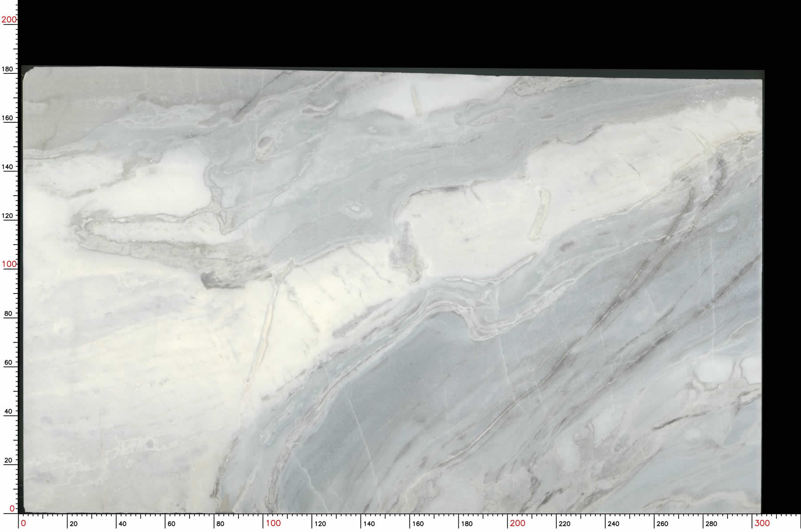
Task: Select the 240 mark on the bottom ruler
Action: tap(613, 524)
